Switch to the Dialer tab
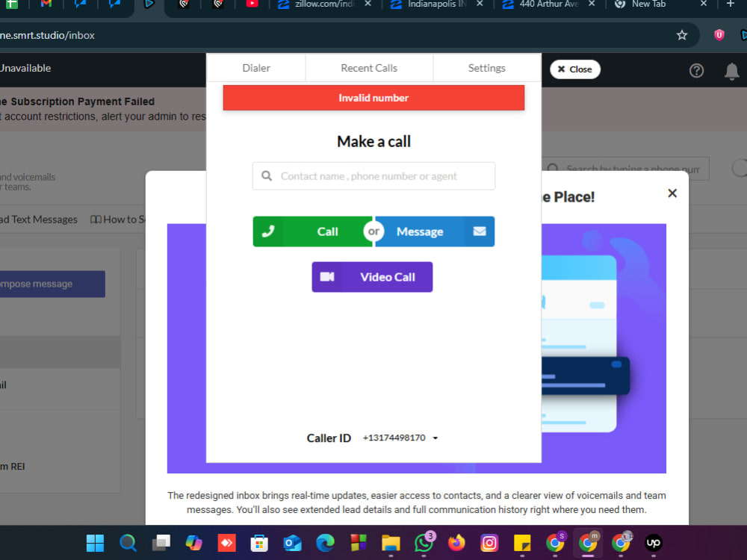 point(255,68)
